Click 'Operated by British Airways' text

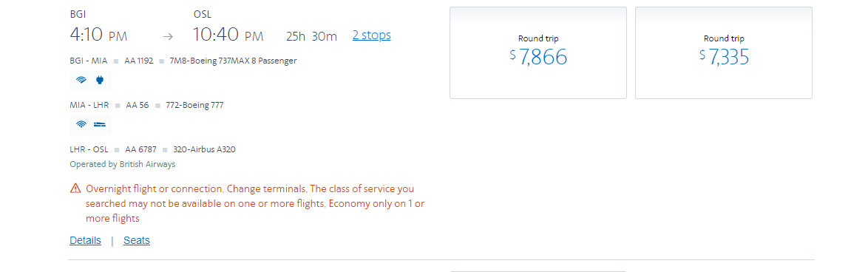point(123,164)
